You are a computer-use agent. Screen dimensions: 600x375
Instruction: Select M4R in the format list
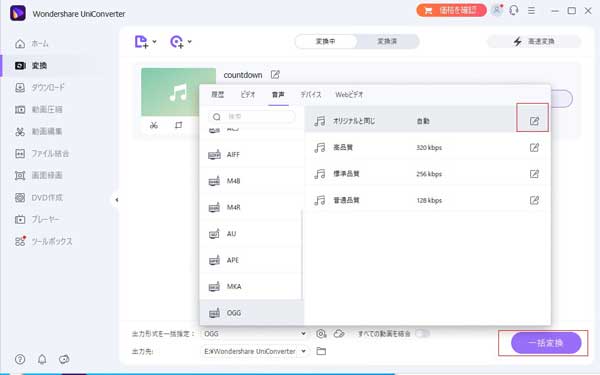[x=251, y=207]
